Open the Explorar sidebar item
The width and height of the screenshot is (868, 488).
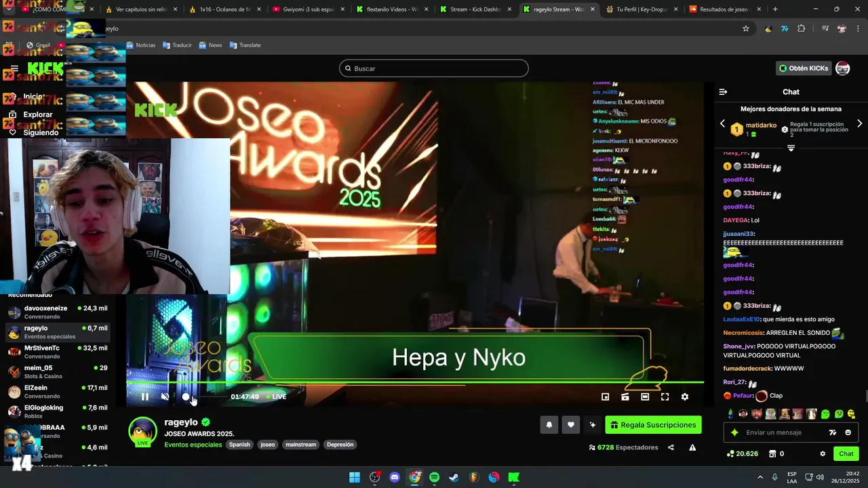click(37, 115)
